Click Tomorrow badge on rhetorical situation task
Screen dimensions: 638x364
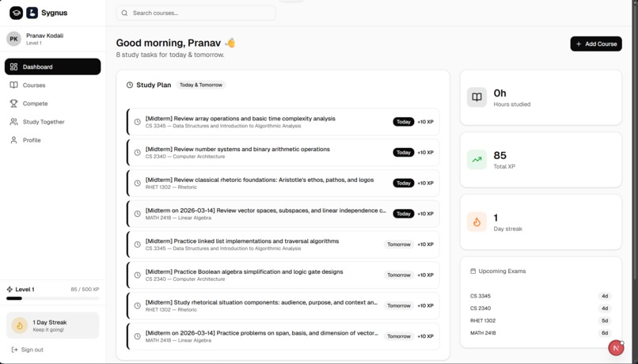[399, 306]
